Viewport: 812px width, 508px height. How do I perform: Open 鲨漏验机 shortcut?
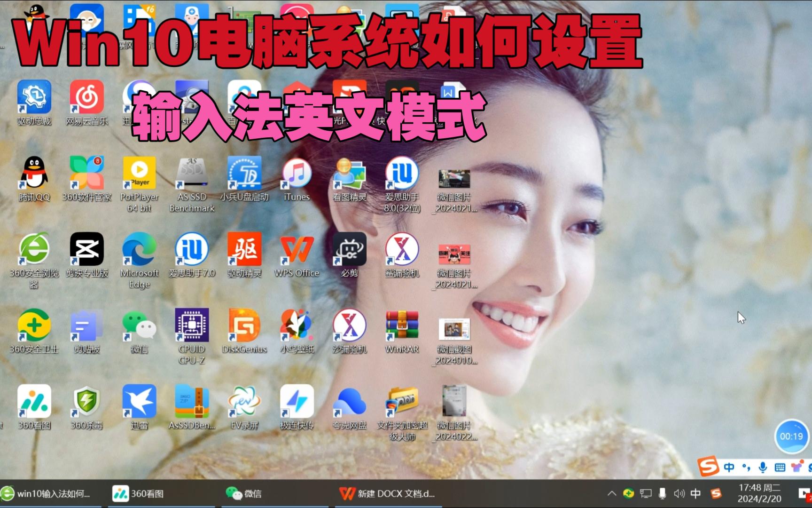tap(402, 255)
